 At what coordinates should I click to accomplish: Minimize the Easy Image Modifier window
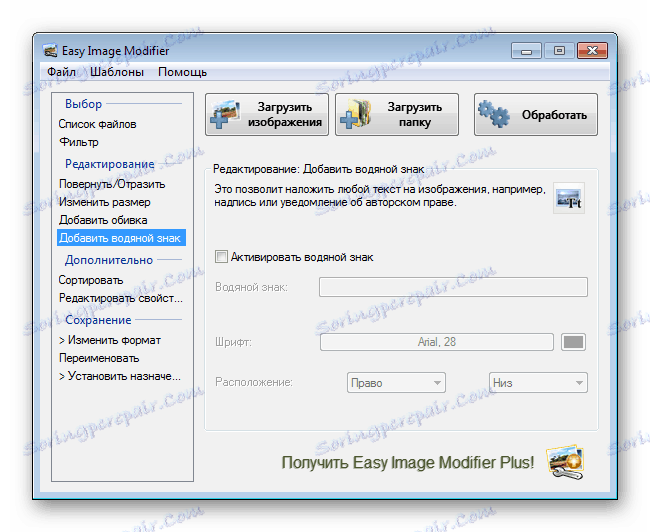(526, 51)
